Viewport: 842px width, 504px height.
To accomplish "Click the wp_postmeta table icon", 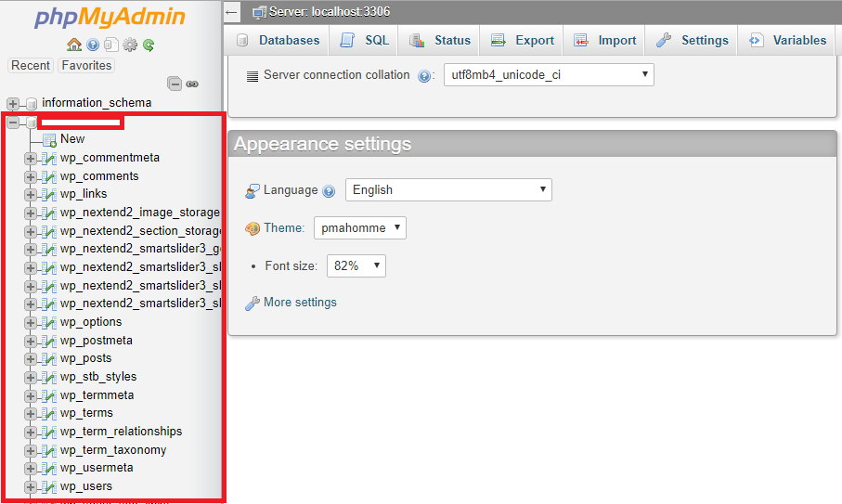I will [49, 341].
